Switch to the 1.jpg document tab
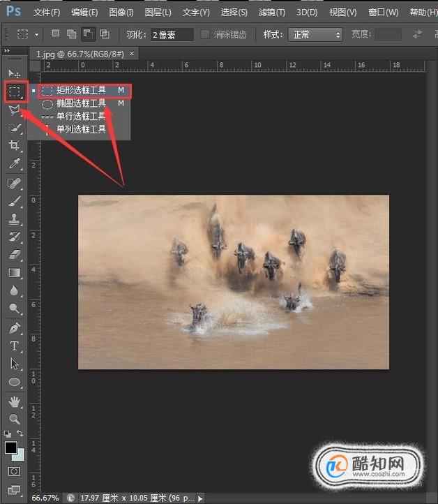The image size is (438, 504). [80, 54]
